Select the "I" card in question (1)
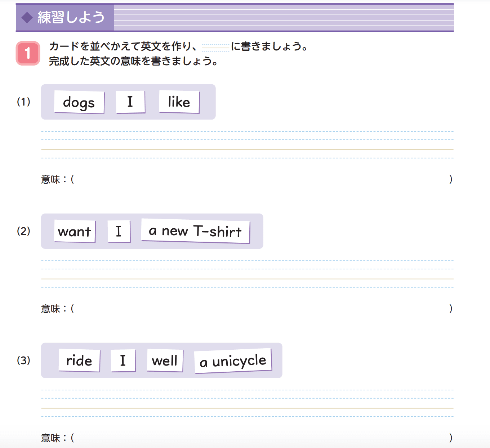The width and height of the screenshot is (490, 448). pos(130,102)
